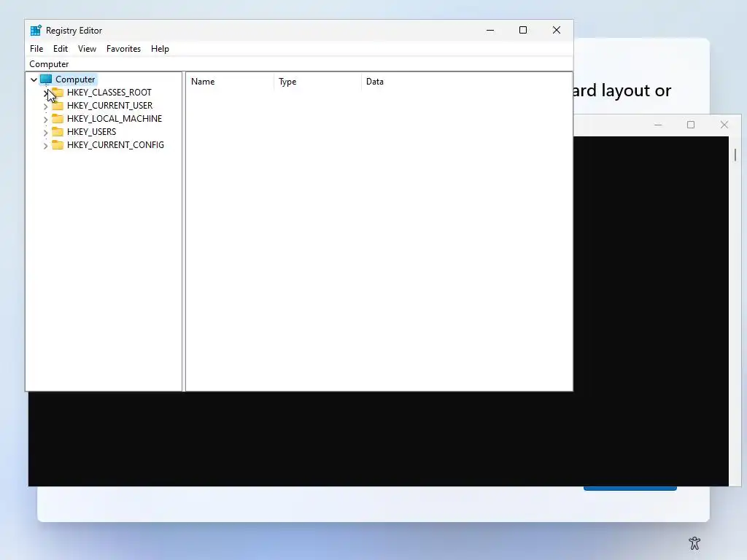The width and height of the screenshot is (747, 560).
Task: Select the HKEY_USERS label
Action: [x=91, y=131]
